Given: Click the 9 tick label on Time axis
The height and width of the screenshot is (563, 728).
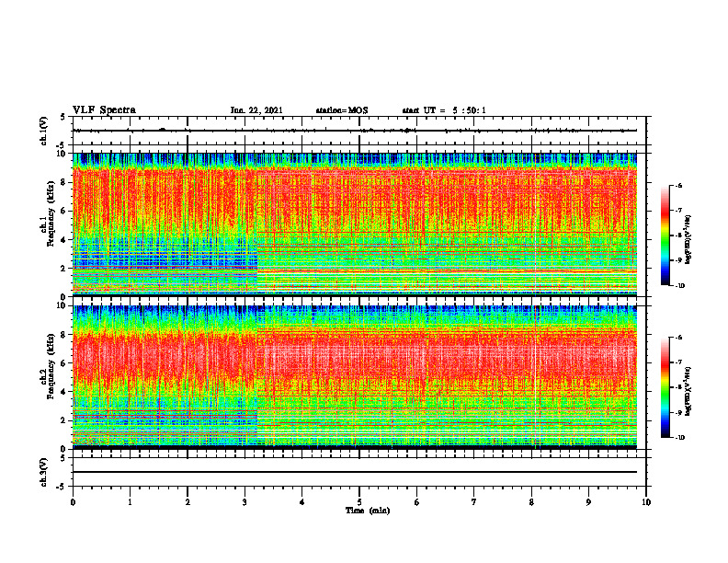Looking at the screenshot, I should click(x=588, y=502).
